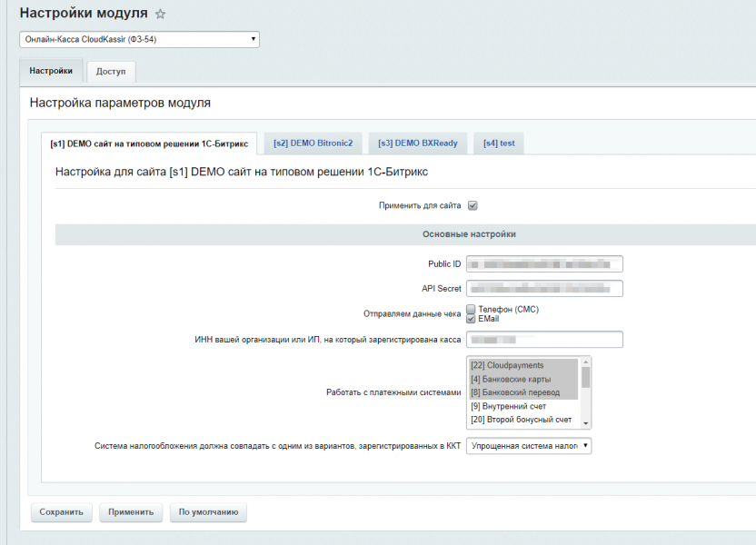Viewport: 756px width, 545px height.
Task: Uncheck the EMail receipt option
Action: coord(471,319)
